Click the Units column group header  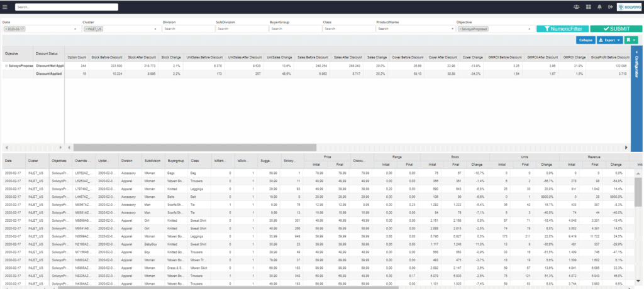click(524, 157)
